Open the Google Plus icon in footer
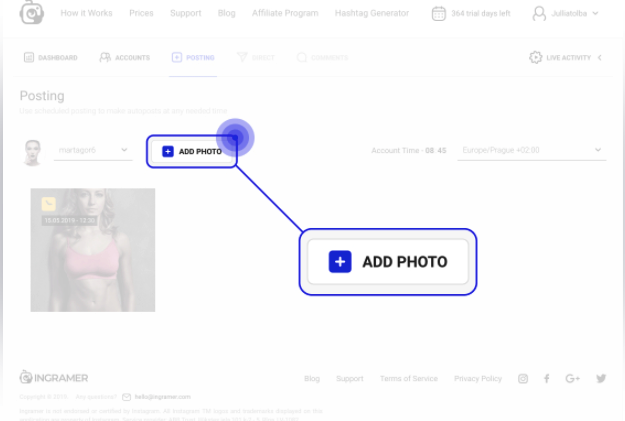The image size is (625, 421). tap(572, 378)
